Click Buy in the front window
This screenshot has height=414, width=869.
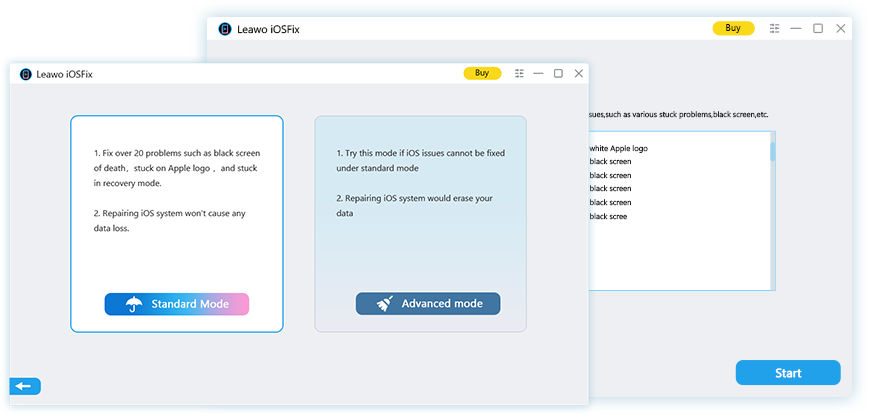(482, 73)
